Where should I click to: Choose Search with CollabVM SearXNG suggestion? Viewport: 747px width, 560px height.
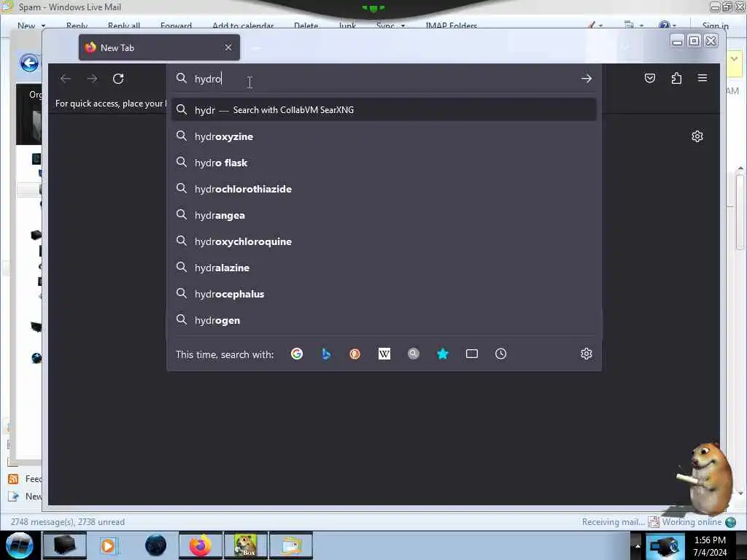pos(384,110)
